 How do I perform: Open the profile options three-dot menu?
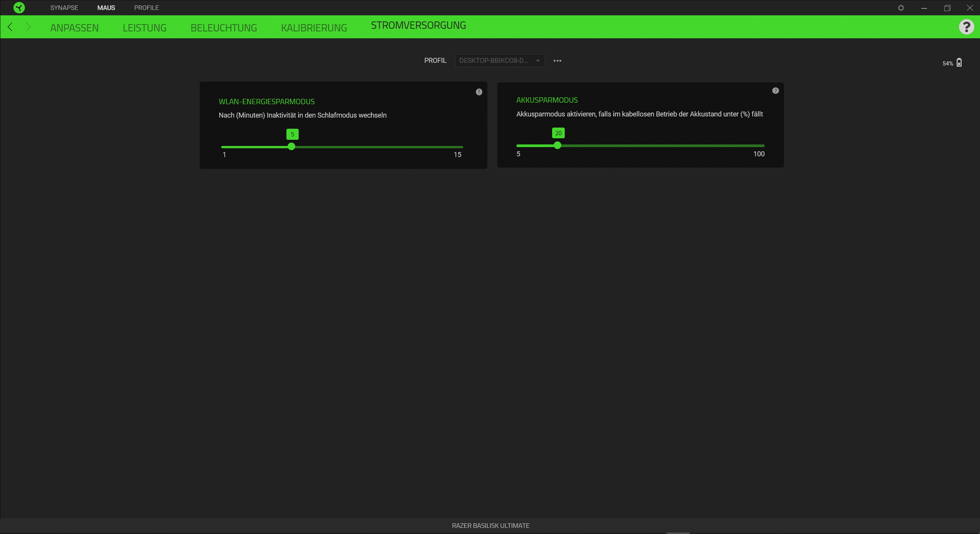(557, 61)
